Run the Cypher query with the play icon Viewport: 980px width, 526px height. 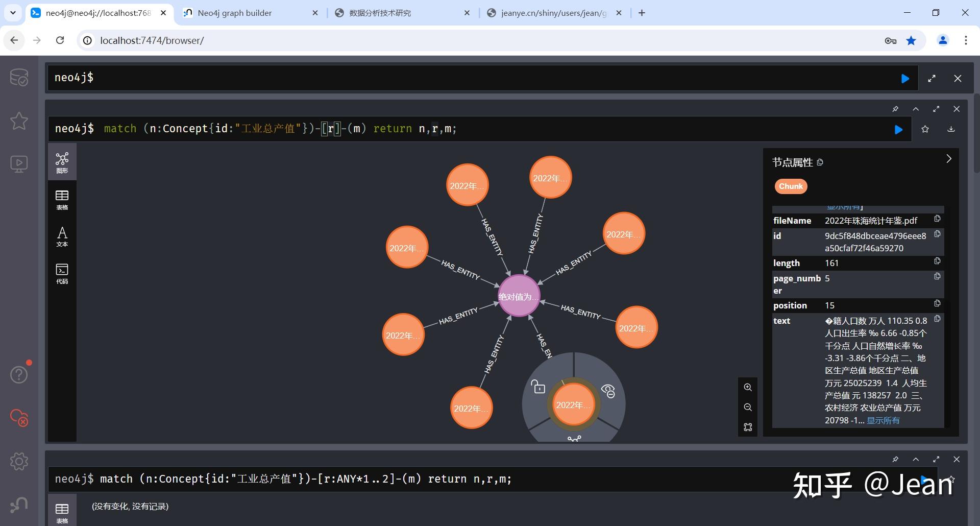tap(899, 129)
